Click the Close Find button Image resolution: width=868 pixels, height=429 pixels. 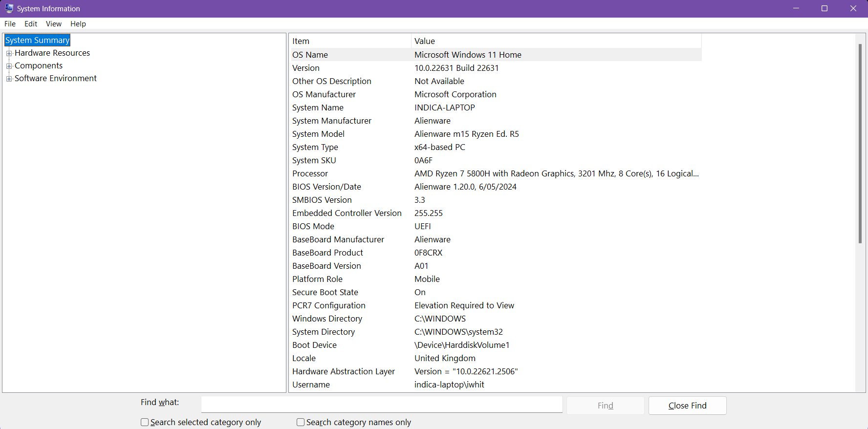click(x=687, y=406)
